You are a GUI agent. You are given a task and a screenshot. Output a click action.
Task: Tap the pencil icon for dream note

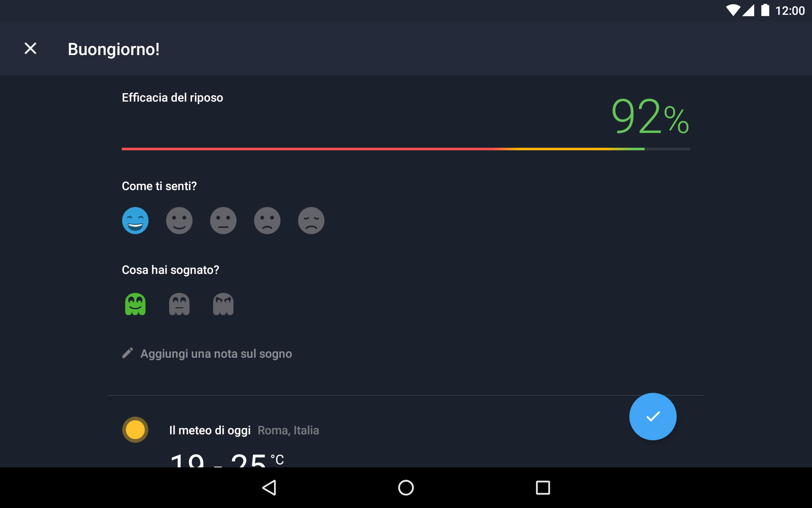128,353
